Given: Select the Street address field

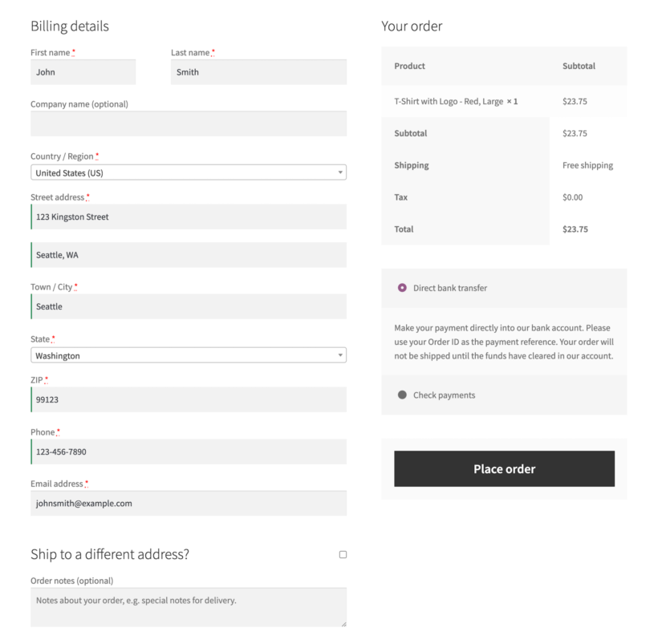Looking at the screenshot, I should (x=188, y=217).
